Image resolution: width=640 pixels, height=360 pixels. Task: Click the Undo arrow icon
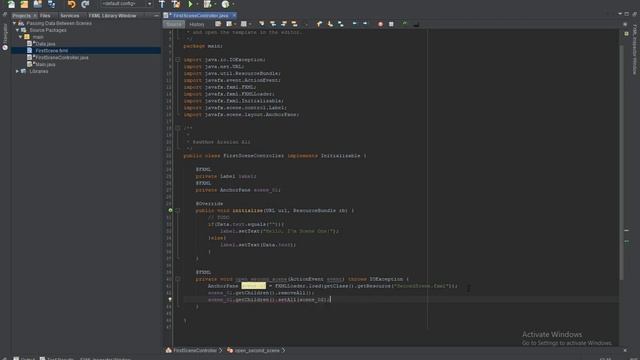71,4
